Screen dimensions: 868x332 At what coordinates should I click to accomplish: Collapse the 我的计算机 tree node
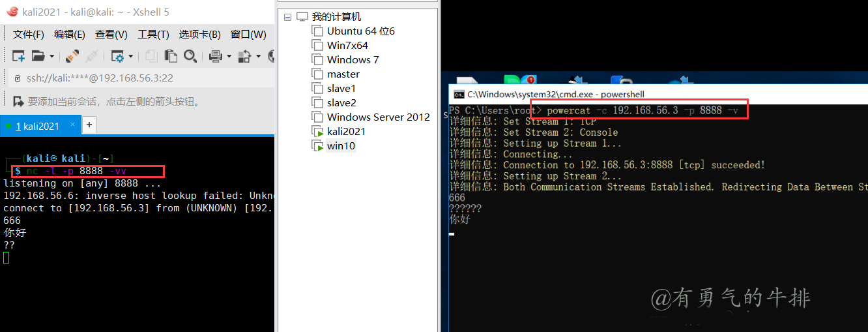[x=287, y=17]
